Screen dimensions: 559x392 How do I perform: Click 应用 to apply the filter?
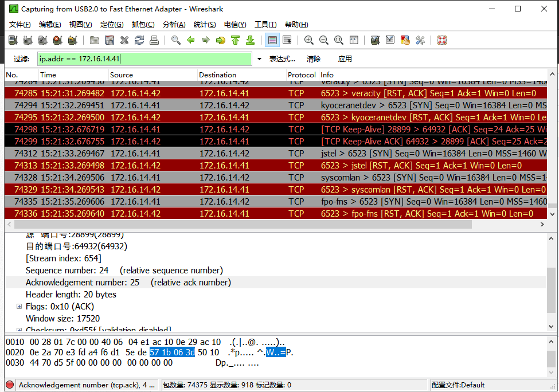345,59
